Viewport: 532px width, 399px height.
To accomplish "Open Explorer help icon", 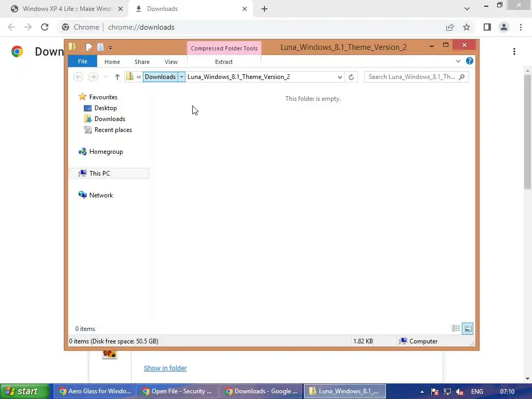I will 470,61.
